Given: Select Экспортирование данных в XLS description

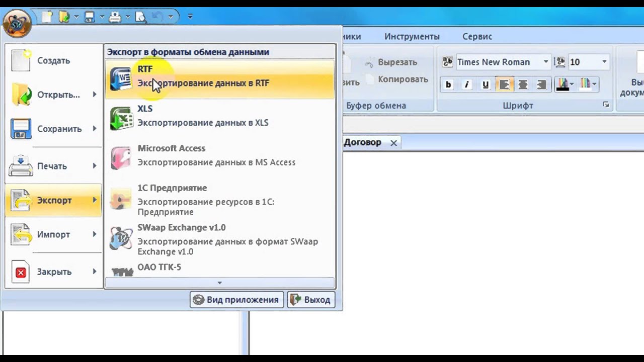Looking at the screenshot, I should point(203,123).
